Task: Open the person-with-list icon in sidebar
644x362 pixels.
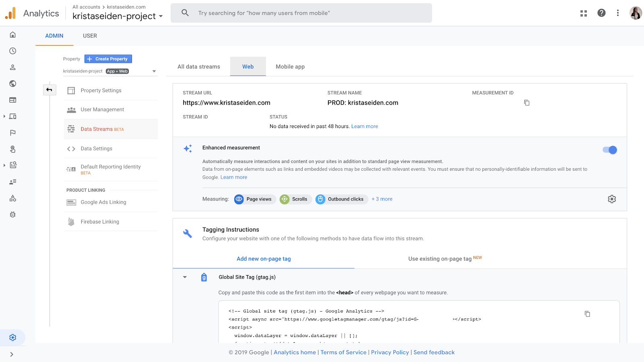Action: pyautogui.click(x=13, y=182)
